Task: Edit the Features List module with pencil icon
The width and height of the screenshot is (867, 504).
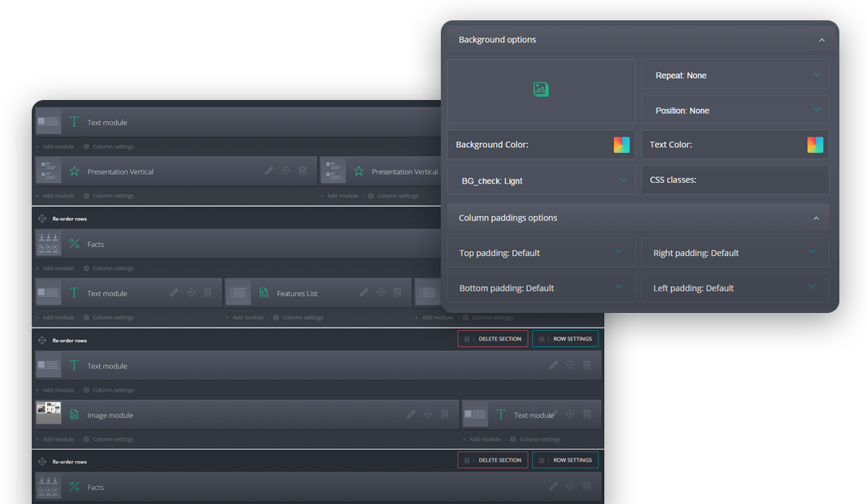Action: 364,293
